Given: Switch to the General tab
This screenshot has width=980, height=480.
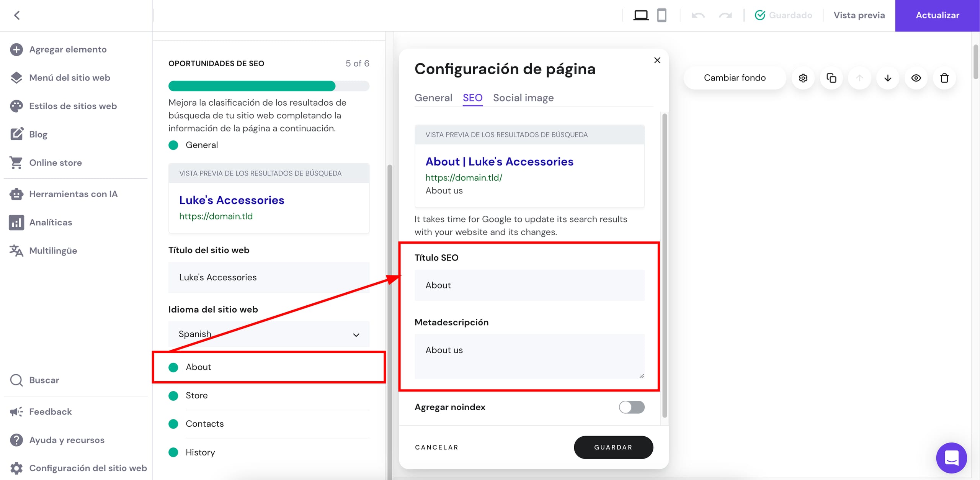Looking at the screenshot, I should click(433, 98).
